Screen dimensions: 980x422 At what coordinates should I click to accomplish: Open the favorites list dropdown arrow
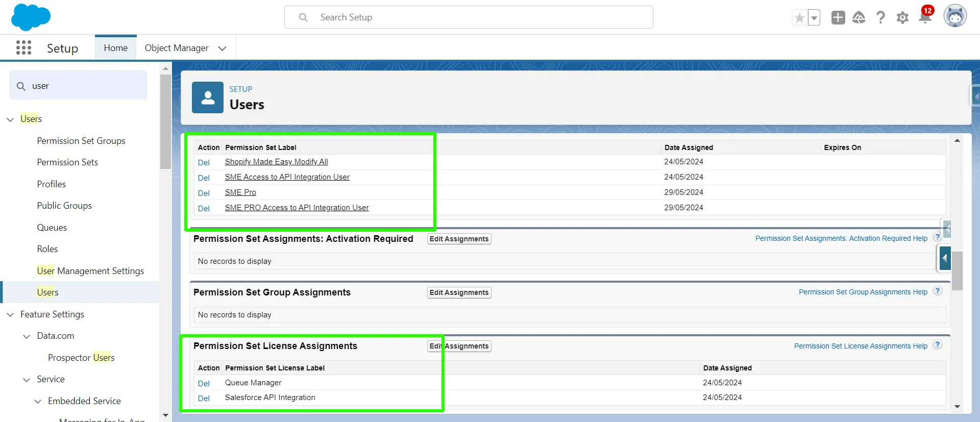[814, 18]
